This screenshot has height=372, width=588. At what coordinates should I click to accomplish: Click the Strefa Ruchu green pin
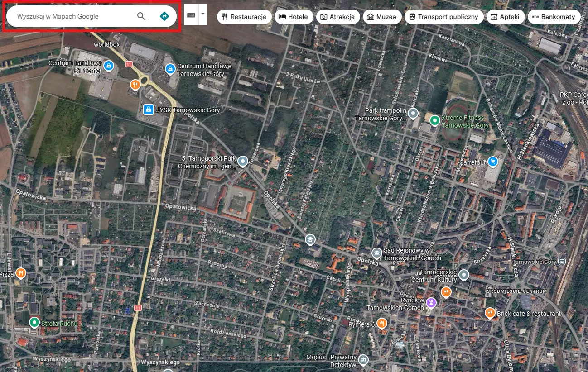[34, 323]
